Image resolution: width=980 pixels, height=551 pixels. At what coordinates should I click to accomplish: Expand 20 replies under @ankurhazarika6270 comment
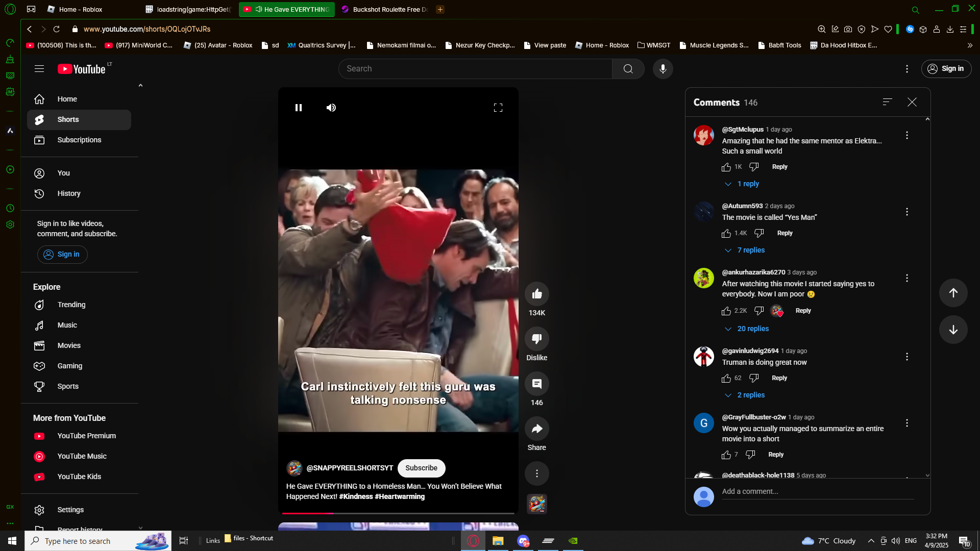[x=747, y=329]
